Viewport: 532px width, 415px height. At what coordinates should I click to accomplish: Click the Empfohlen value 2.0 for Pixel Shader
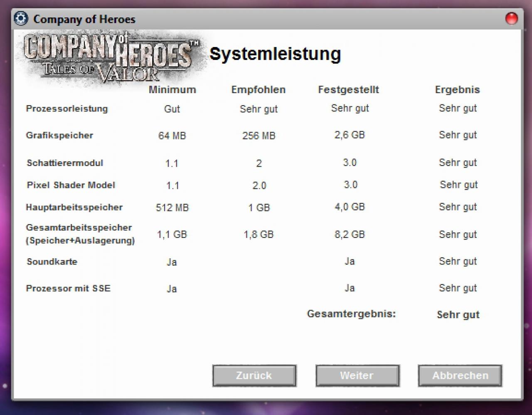point(259,185)
